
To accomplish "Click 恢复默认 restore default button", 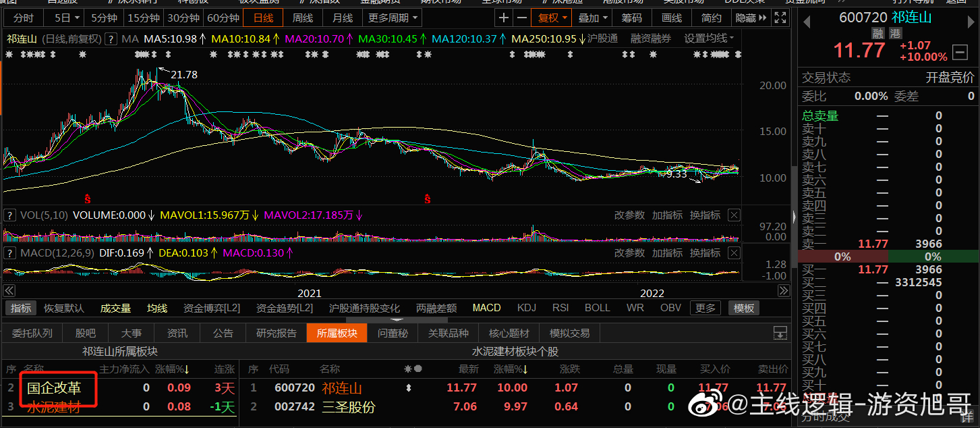I will point(64,308).
